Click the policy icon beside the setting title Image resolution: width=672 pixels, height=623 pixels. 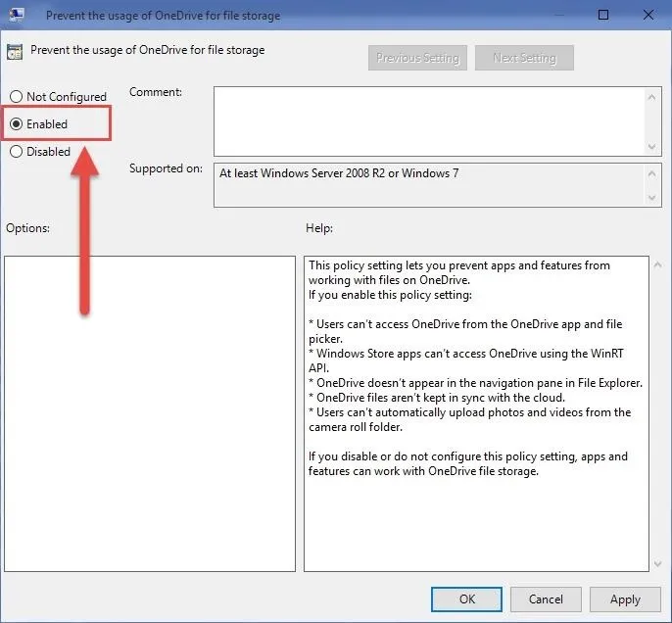tap(15, 52)
